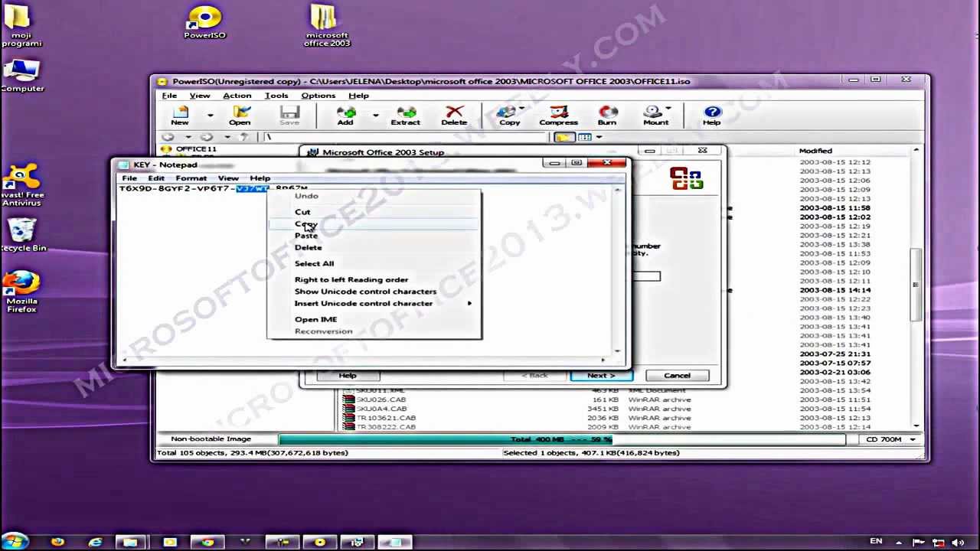Open PowerISO Tools menu
The height and width of the screenshot is (551, 980).
(x=276, y=96)
